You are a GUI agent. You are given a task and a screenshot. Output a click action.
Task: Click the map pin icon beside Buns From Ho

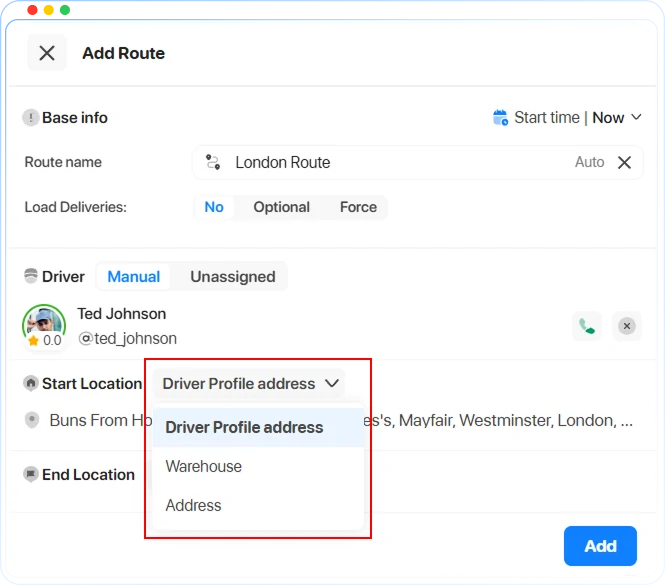[32, 420]
